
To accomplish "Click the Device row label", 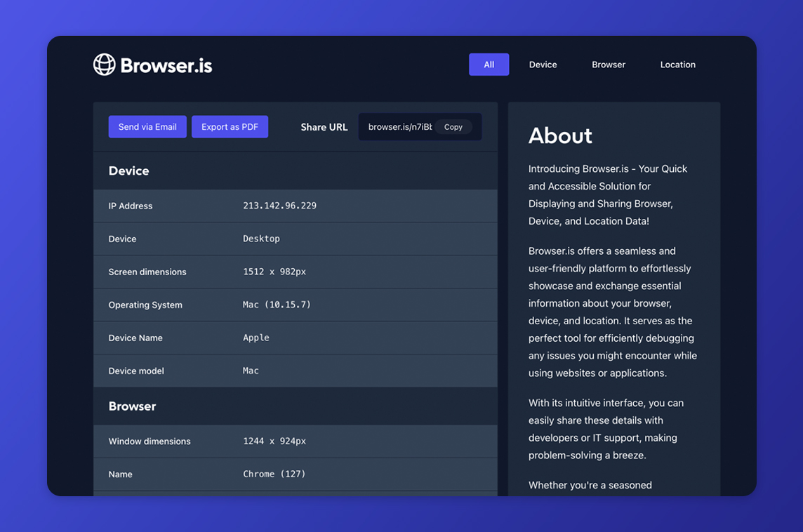I will [x=122, y=239].
